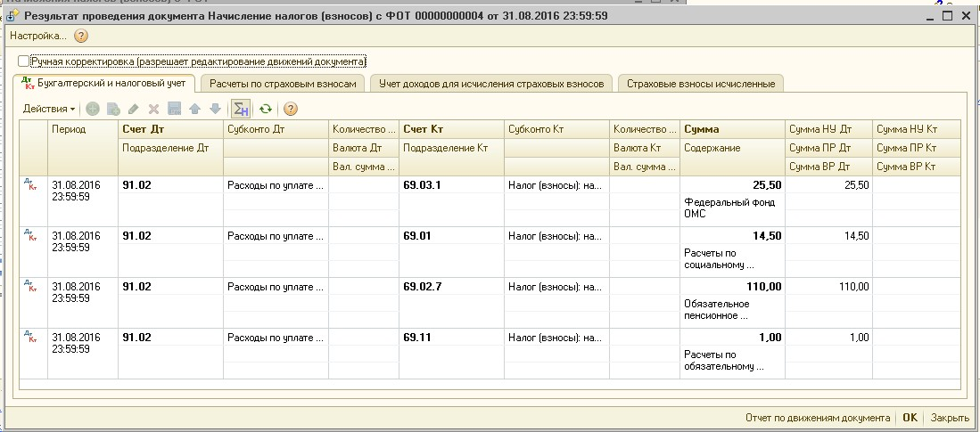Select the Страховые взносы исчисленные tab
The height and width of the screenshot is (432, 980).
(x=701, y=84)
